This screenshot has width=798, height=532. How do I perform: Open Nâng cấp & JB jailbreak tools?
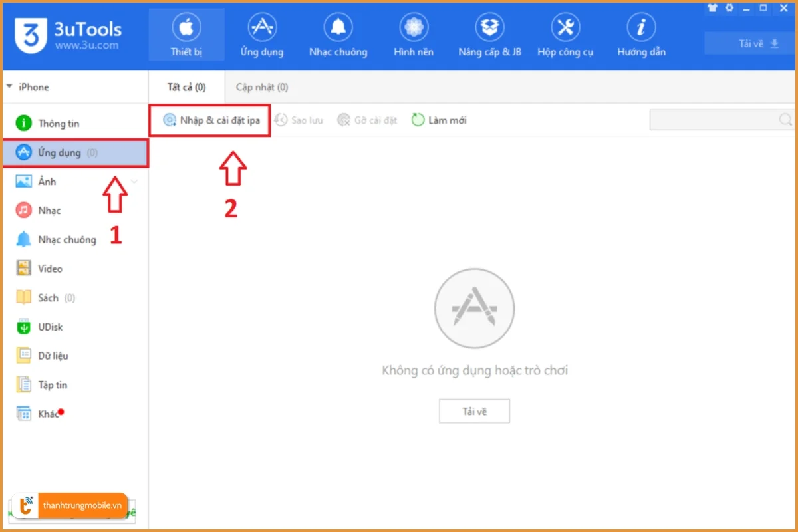coord(489,33)
